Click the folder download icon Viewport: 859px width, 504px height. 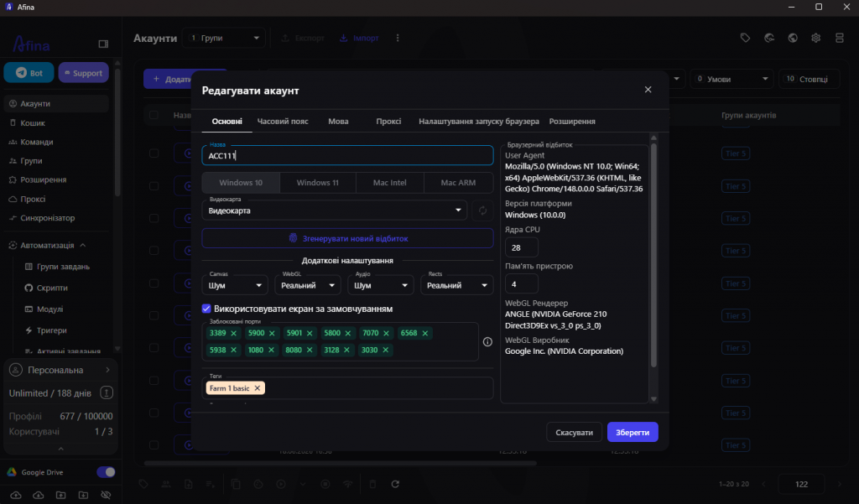(83, 496)
